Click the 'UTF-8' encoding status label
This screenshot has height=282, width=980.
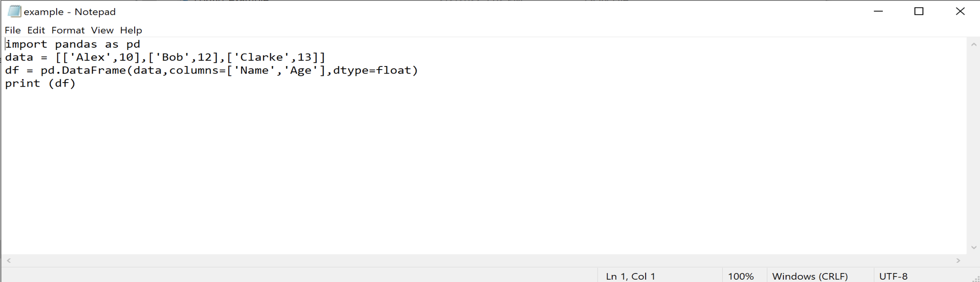[893, 276]
